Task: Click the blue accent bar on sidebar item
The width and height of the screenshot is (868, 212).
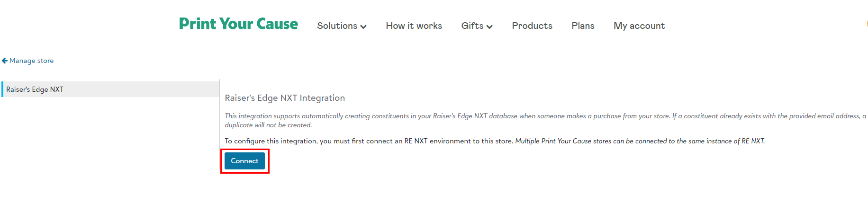Action: click(2, 89)
